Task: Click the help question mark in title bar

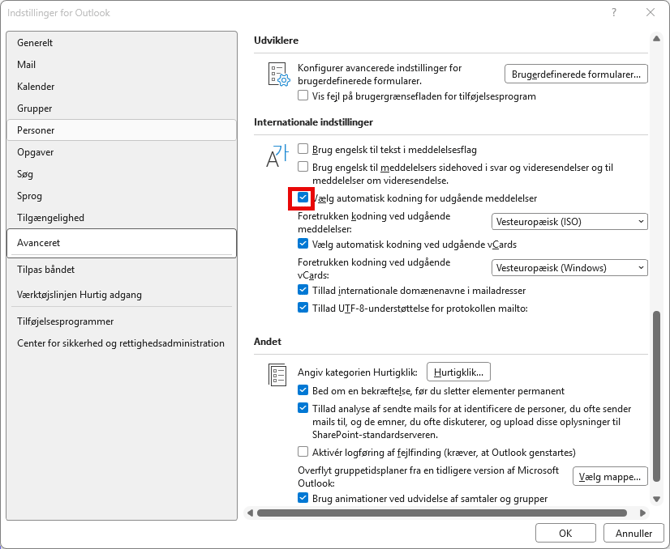Action: tap(611, 13)
